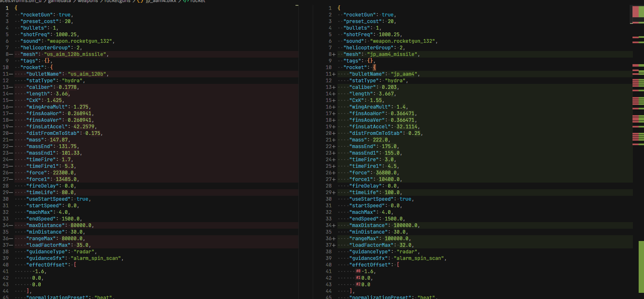644x299 pixels.
Task: Click length value 3.667 in right pane
Action: tap(387, 94)
